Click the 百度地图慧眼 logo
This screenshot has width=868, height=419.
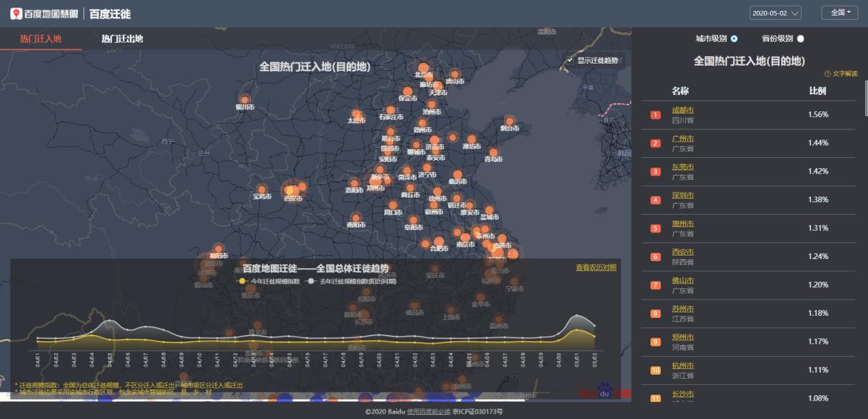(45, 14)
